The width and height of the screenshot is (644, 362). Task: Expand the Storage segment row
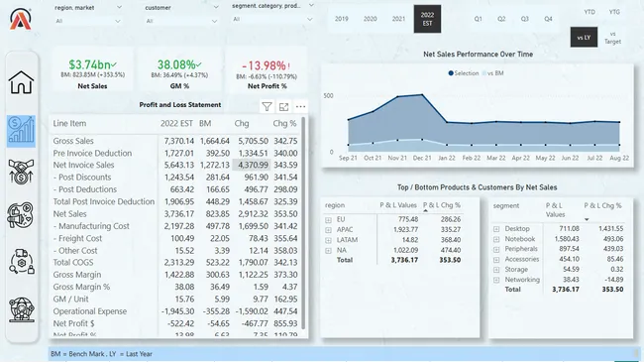tap(496, 270)
